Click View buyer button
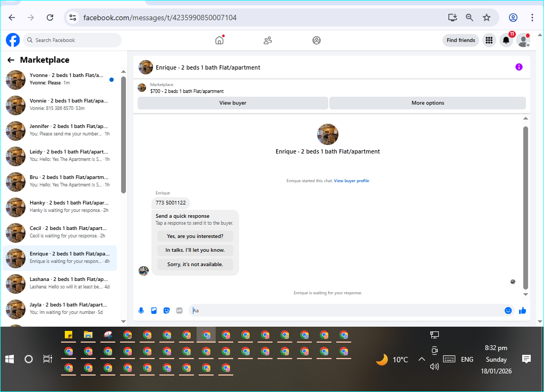 pyautogui.click(x=233, y=103)
